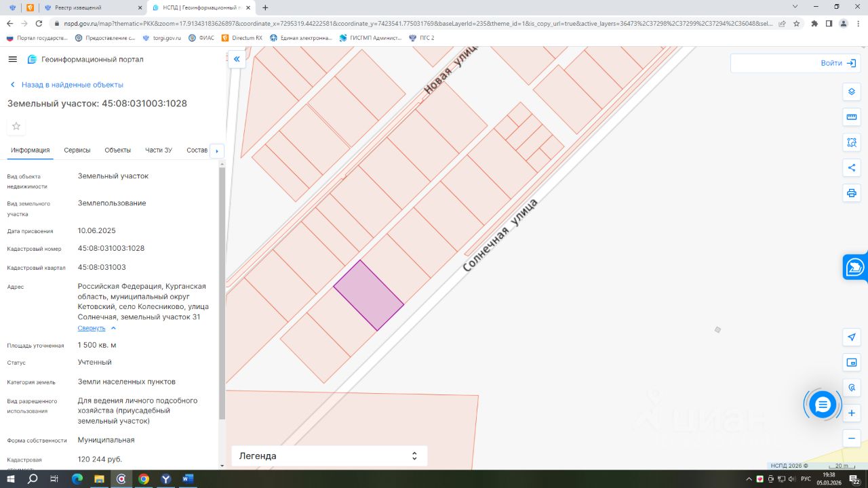
Task: Open the 'Части ЗУ' tab
Action: (159, 150)
